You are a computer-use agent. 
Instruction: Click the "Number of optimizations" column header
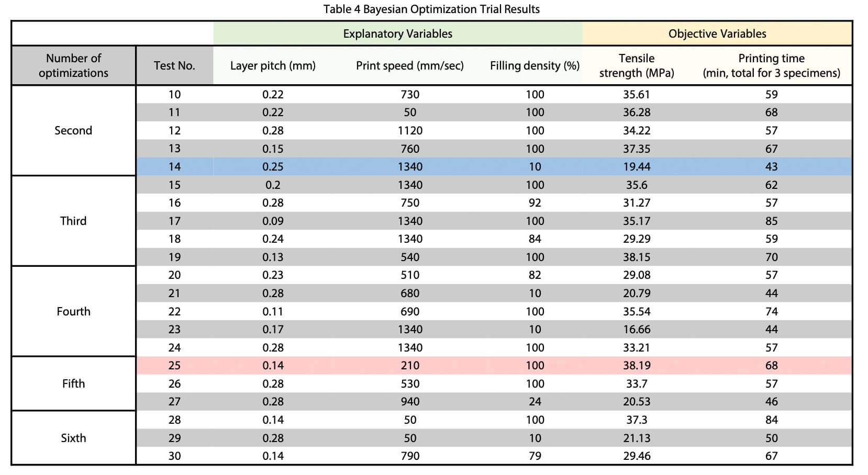(73, 65)
